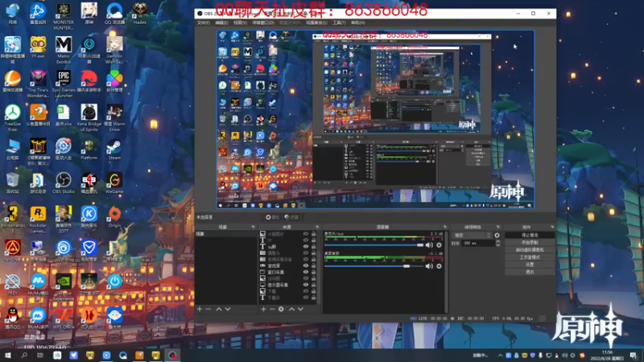Remove the selected source with the minus icon
Viewport: 644px width, 362px height.
272,309
